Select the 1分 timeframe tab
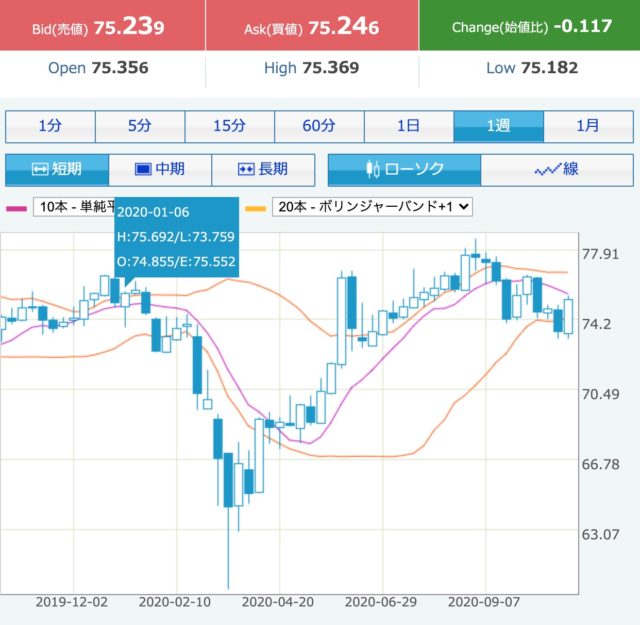The width and height of the screenshot is (640, 625). pyautogui.click(x=50, y=126)
